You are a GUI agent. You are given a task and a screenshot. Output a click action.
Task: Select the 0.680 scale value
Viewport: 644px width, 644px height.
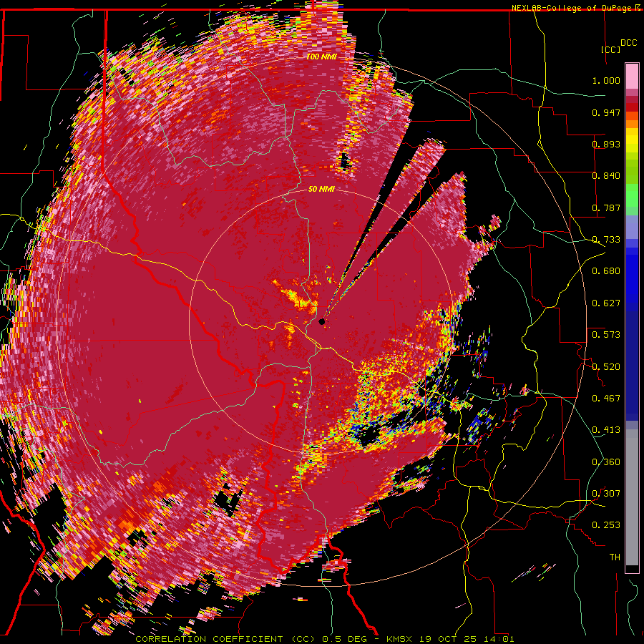pyautogui.click(x=606, y=271)
